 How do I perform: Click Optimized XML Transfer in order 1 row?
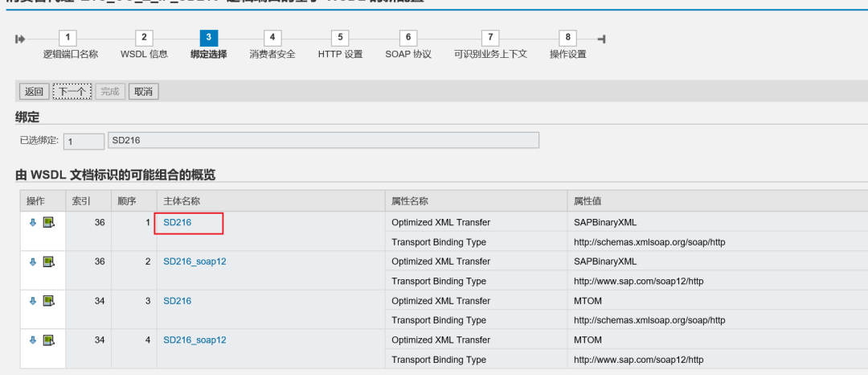[x=440, y=223]
